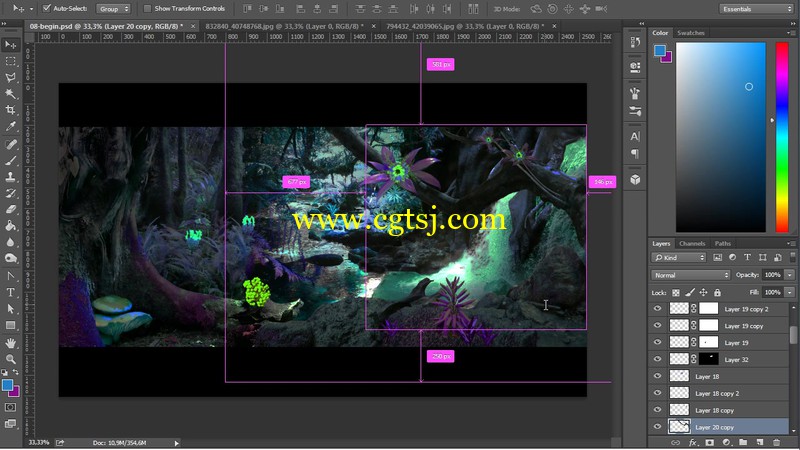Select the Eraser tool

[x=10, y=210]
